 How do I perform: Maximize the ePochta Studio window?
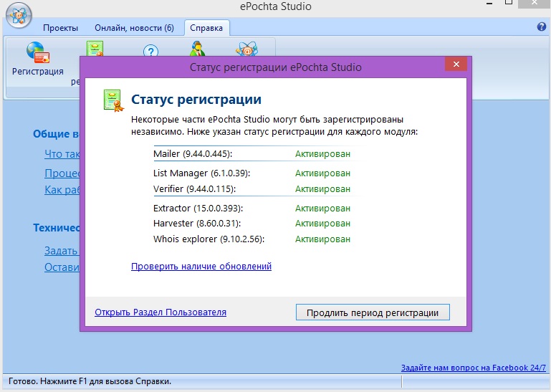[509, 2]
